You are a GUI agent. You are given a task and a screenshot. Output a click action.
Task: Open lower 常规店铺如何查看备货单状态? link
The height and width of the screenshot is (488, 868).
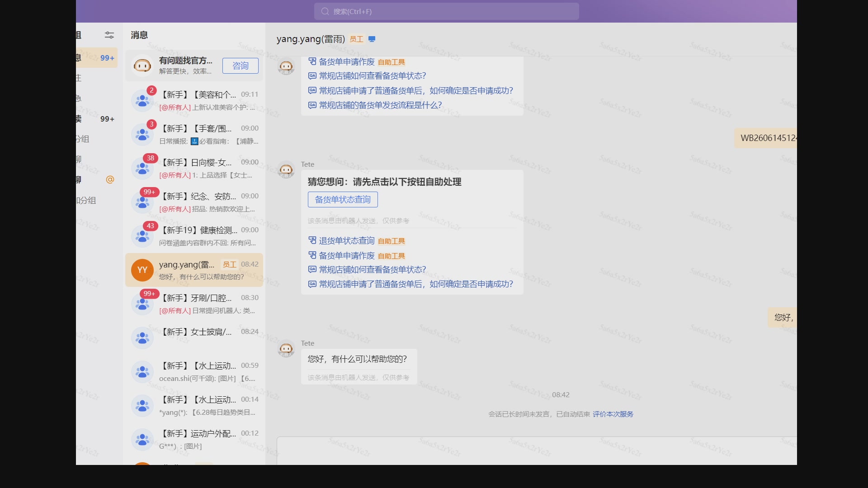point(373,270)
